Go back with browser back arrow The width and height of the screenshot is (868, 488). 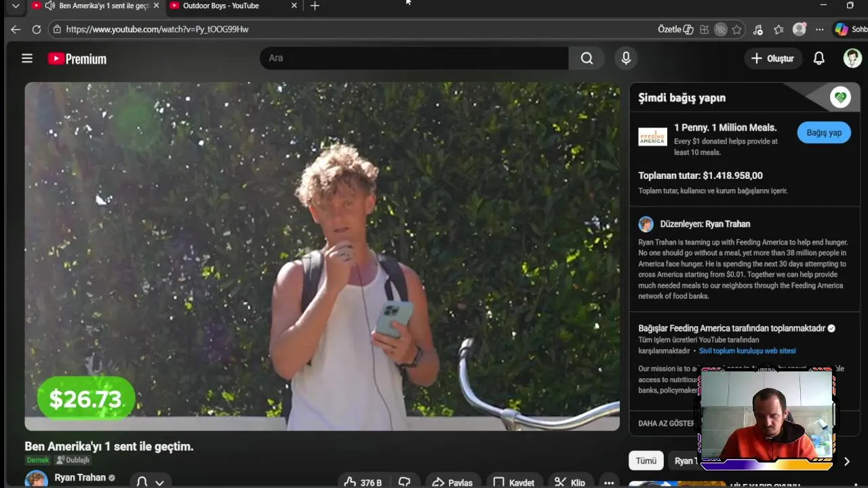(x=16, y=29)
